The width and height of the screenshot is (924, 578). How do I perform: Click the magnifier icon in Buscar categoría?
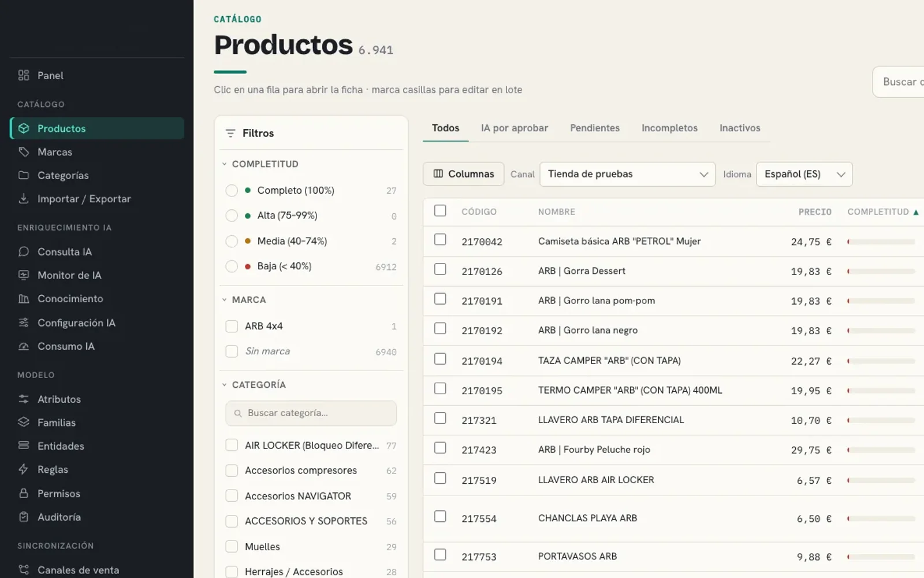click(238, 413)
